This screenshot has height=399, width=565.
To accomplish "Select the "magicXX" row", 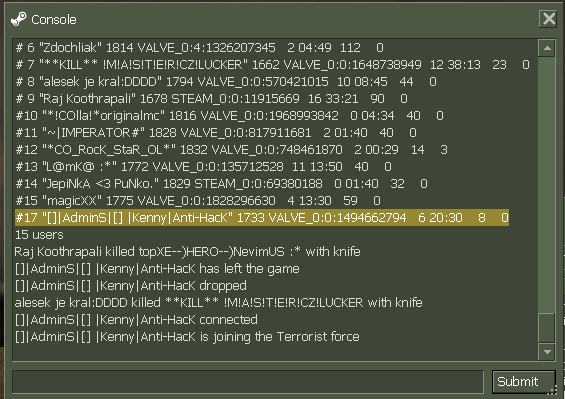I will point(198,200).
